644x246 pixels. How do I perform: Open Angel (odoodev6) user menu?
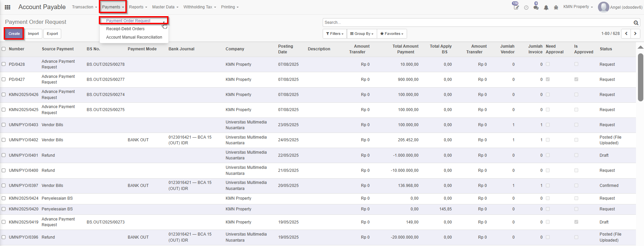coord(620,7)
